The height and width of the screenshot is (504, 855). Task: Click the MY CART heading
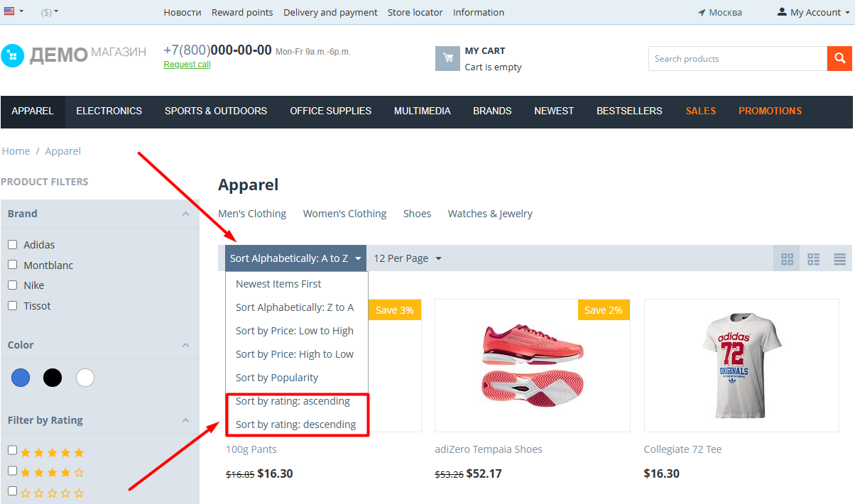click(x=485, y=51)
